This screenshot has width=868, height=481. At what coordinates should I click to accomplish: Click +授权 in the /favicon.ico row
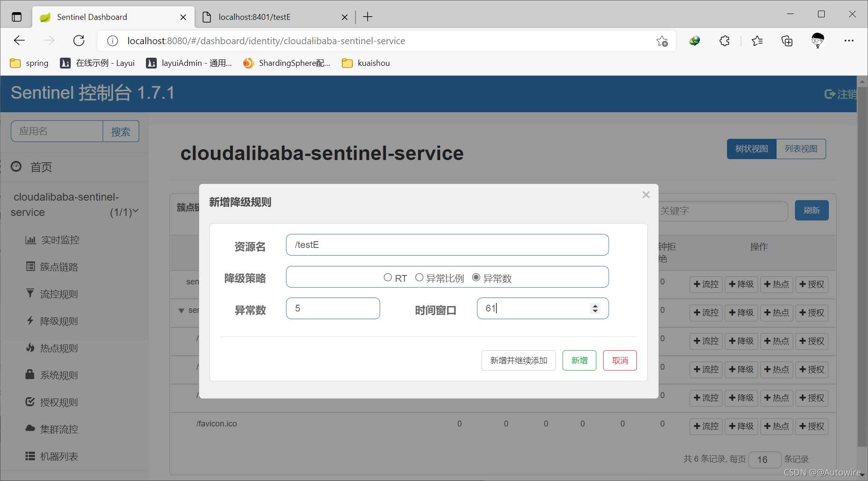(x=812, y=426)
